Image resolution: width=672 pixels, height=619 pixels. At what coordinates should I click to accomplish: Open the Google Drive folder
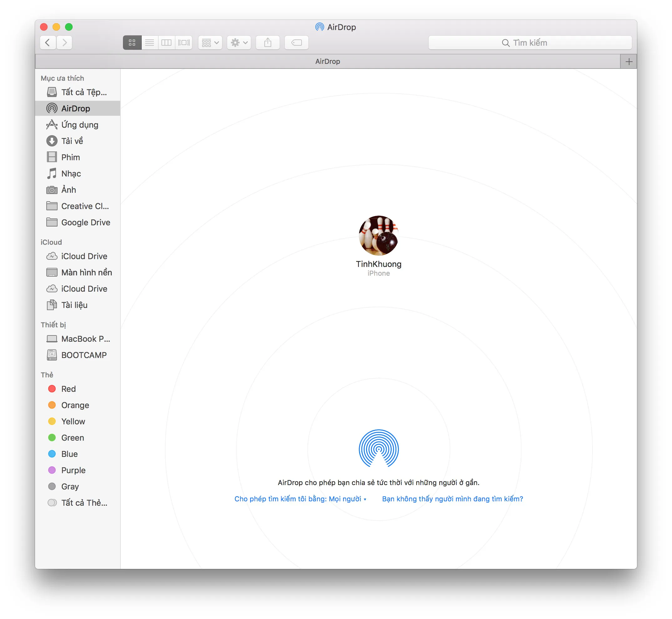coord(77,223)
